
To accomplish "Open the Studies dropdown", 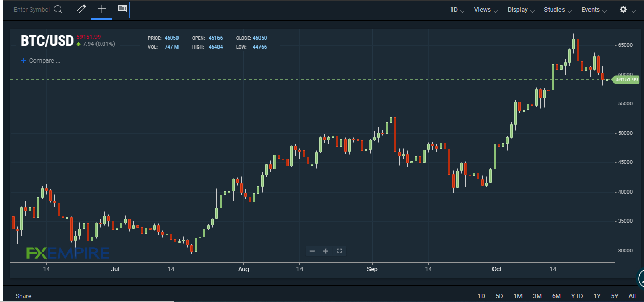I will (558, 10).
